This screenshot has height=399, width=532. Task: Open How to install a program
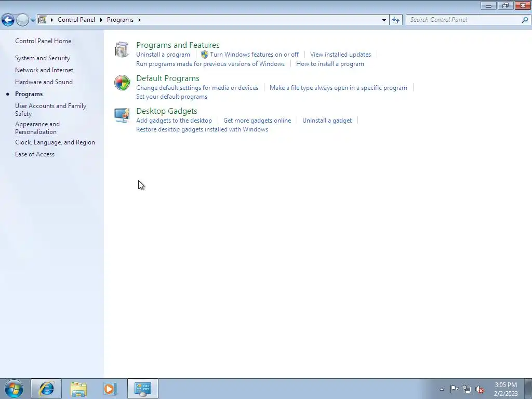click(x=330, y=64)
